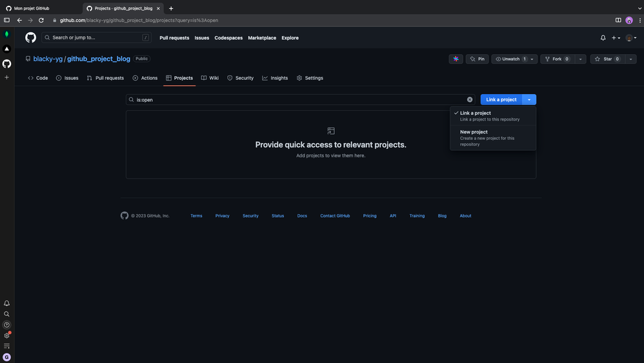
Task: Add new sidebar item with plus icon
Action: pos(6,77)
